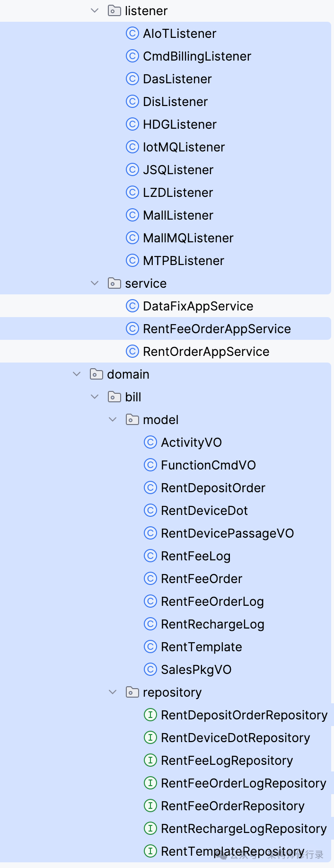
Task: Click interface icon beside RentFeeLogRepository
Action: click(150, 760)
